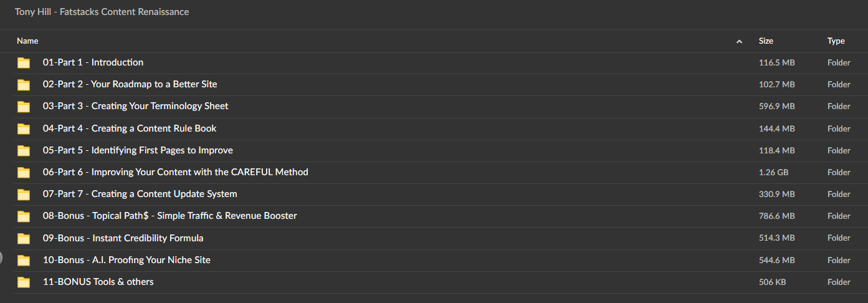Open 08-Bonus - Topical Path$ folder name

click(x=169, y=216)
